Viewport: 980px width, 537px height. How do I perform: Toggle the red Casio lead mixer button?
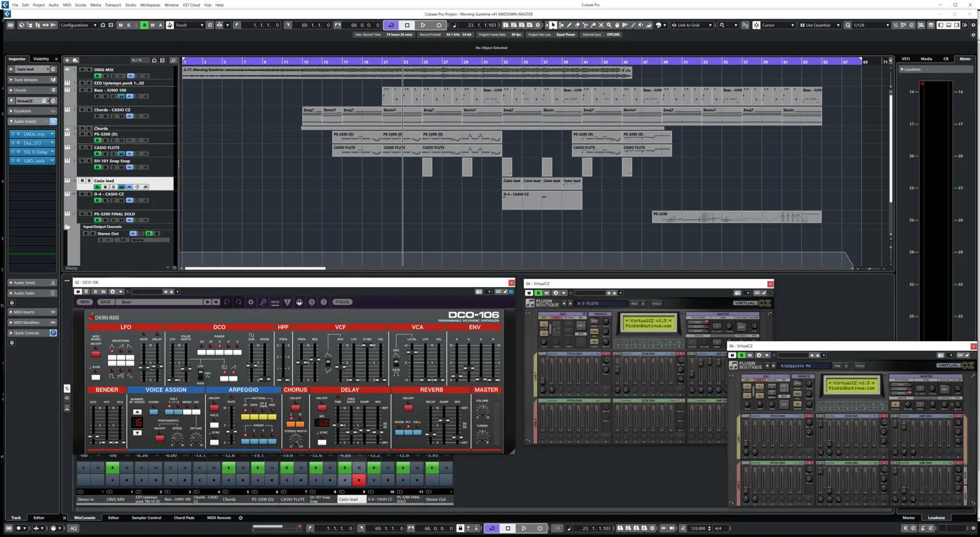(359, 480)
